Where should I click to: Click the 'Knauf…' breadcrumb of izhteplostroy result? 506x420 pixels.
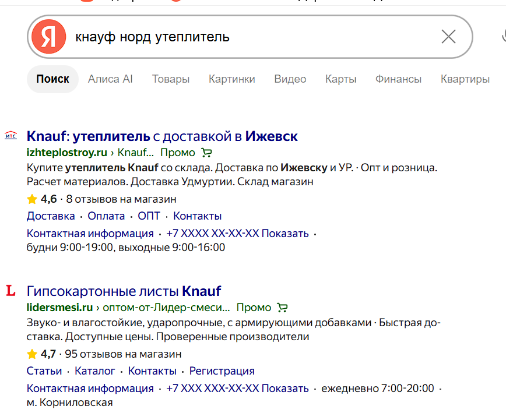(x=135, y=152)
